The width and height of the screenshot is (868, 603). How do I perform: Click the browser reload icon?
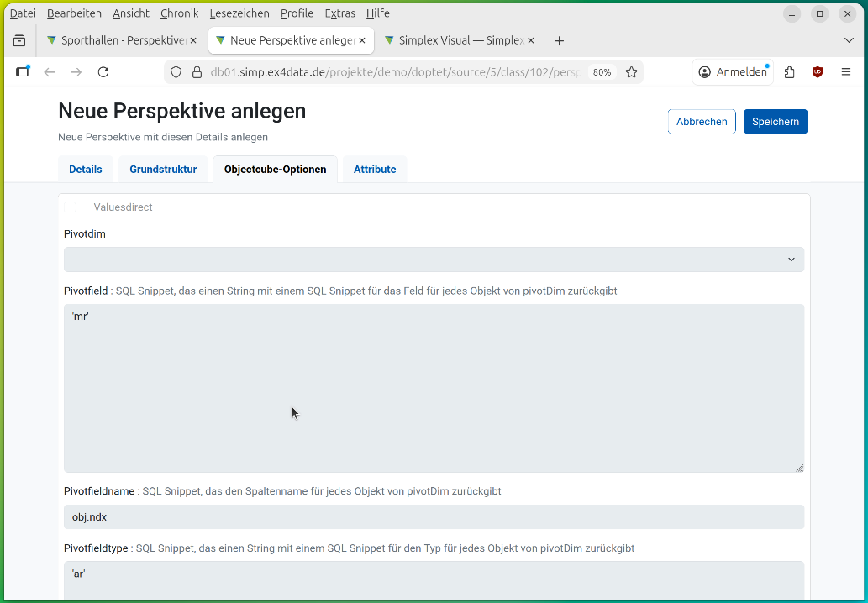point(103,72)
